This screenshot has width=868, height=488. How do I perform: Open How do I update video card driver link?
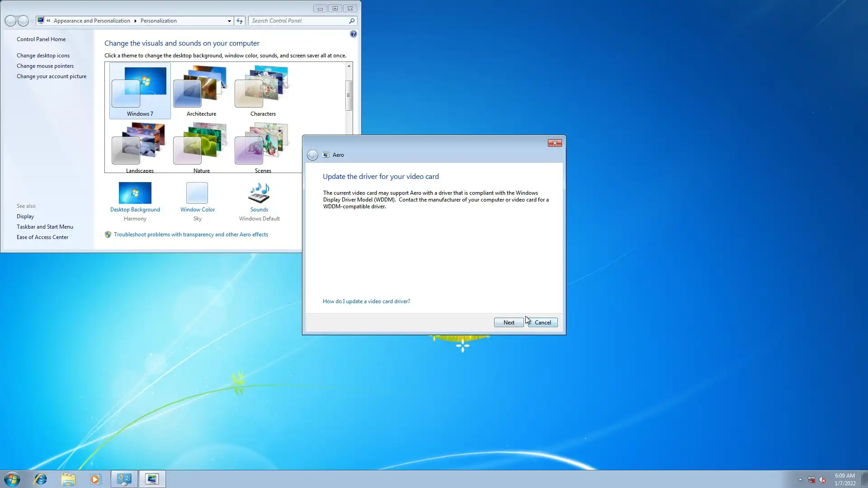366,301
